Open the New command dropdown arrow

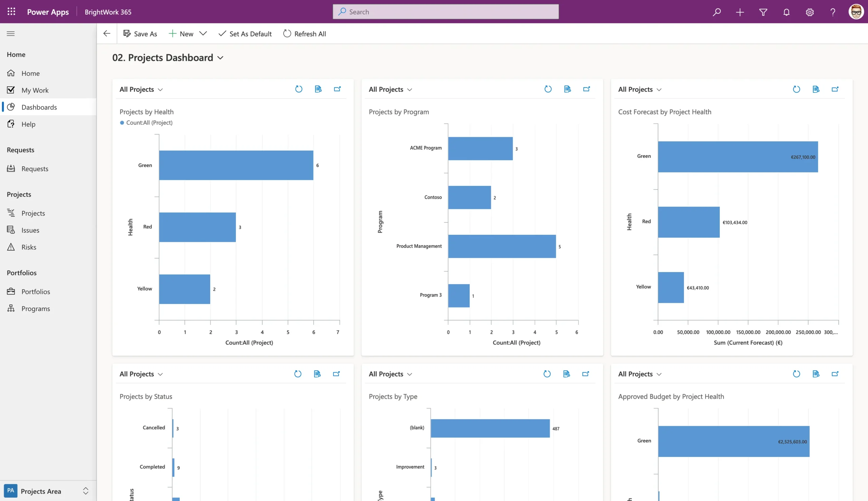[x=203, y=34]
